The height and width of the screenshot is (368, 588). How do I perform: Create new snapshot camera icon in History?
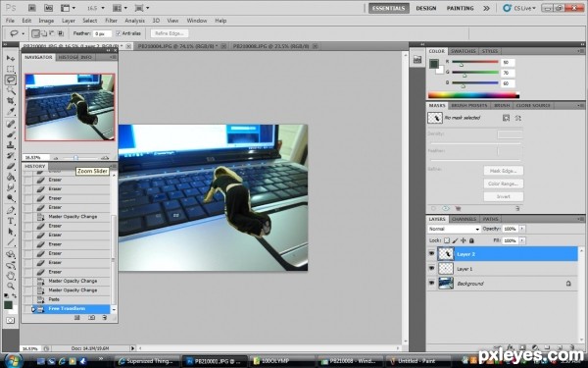point(91,318)
